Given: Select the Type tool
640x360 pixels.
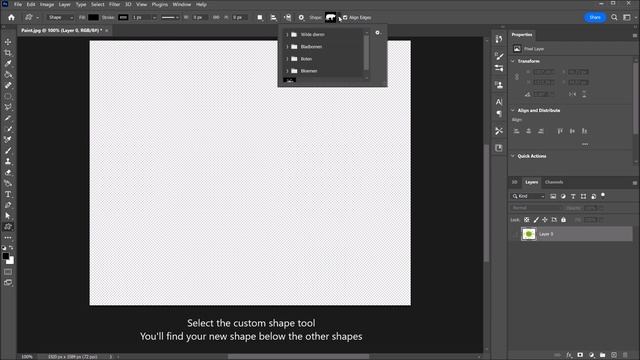Looking at the screenshot, I should (8, 194).
